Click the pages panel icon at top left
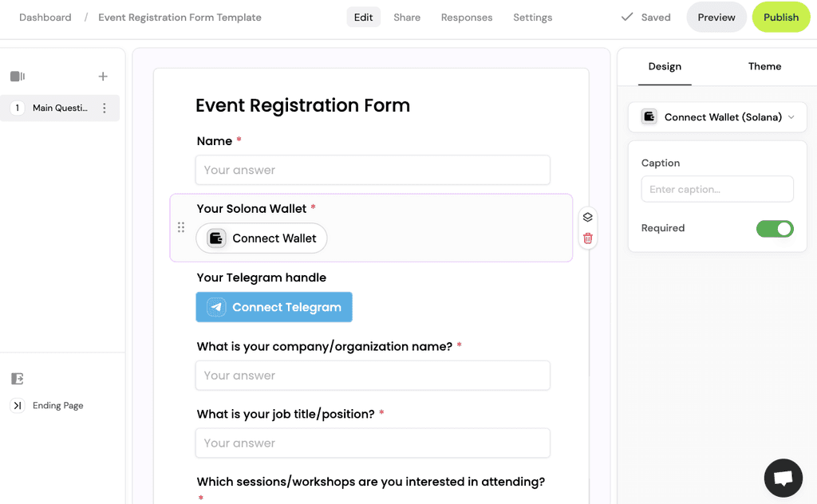Viewport: 817px width, 504px height. (18, 76)
